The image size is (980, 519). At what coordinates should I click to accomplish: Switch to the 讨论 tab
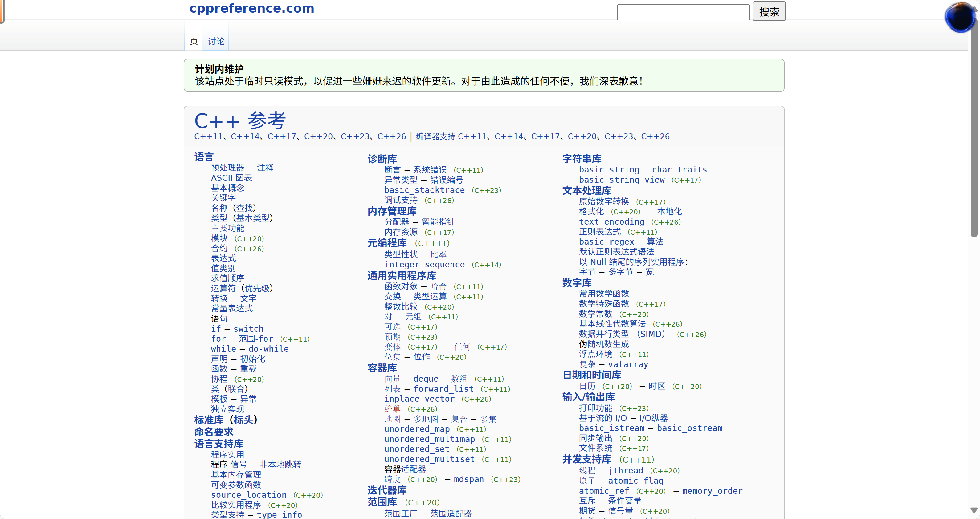point(216,41)
